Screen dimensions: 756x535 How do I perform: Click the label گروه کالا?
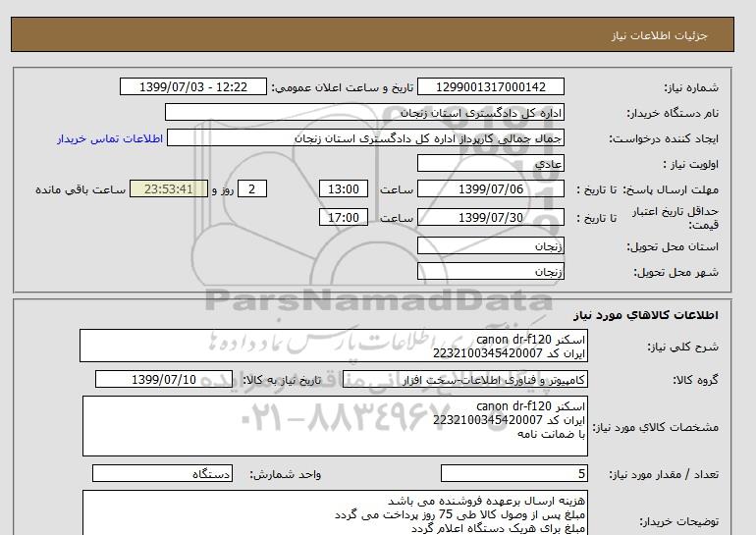pos(696,380)
